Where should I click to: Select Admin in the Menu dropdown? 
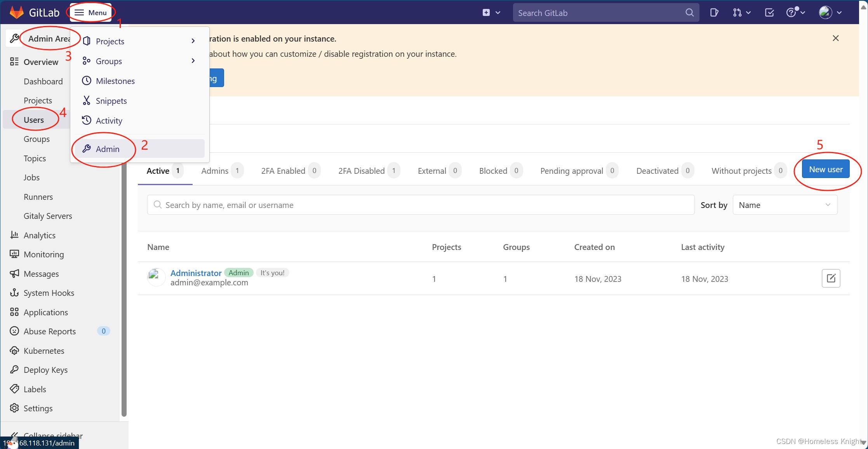click(108, 149)
